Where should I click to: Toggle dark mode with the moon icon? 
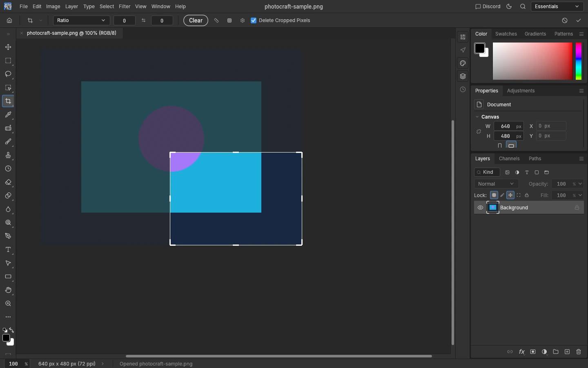509,7
